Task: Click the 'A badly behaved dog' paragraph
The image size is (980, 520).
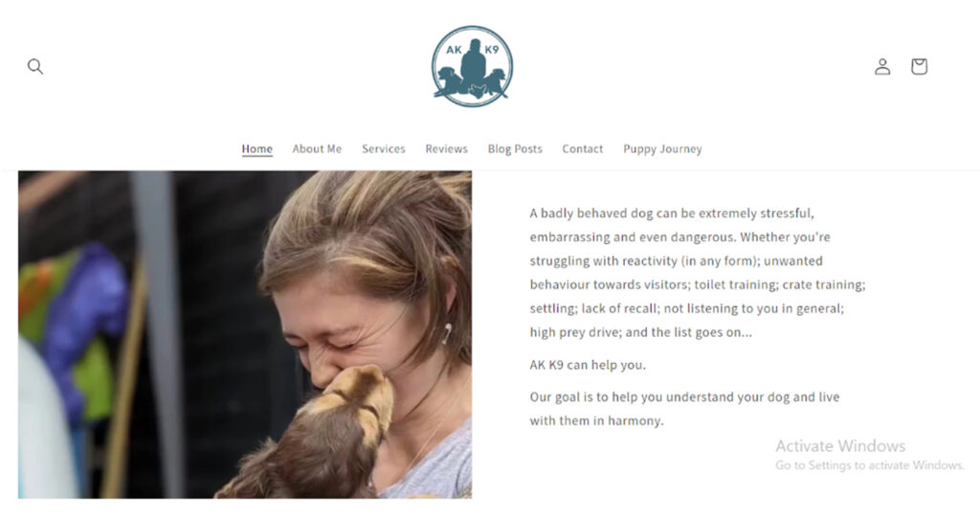Action: pos(698,273)
